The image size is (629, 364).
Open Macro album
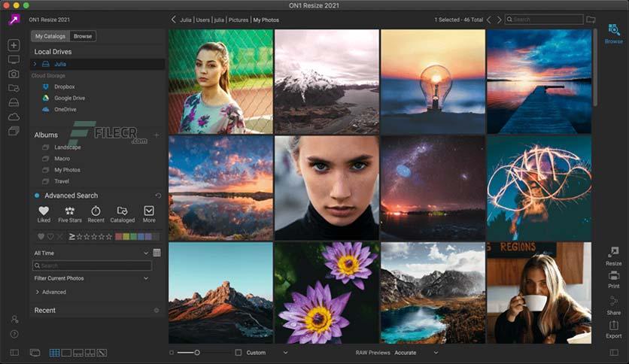click(62, 159)
